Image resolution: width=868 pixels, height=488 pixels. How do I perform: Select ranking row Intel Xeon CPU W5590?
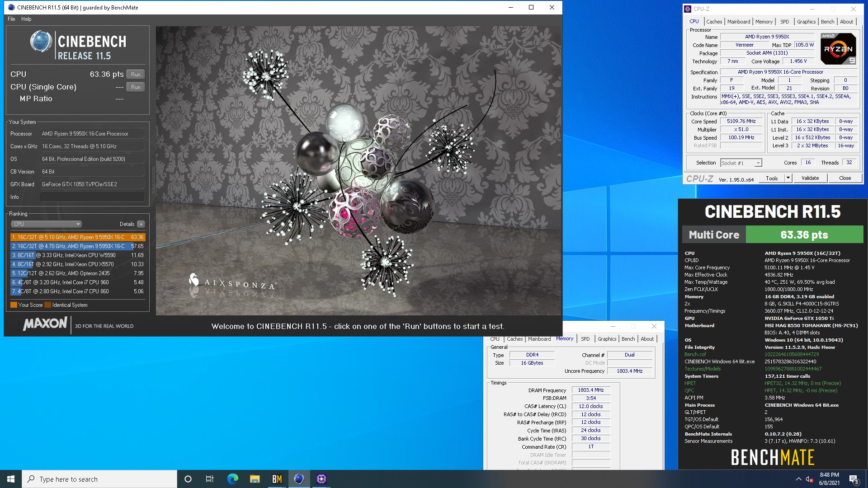point(78,255)
